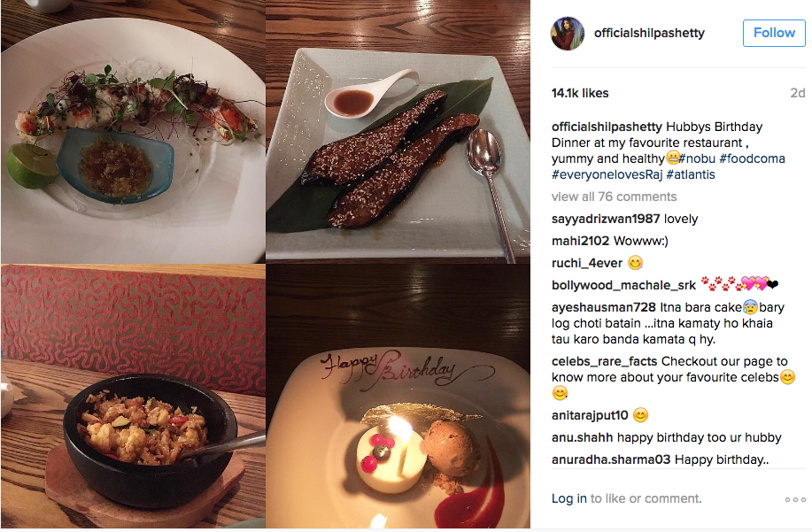
Task: Visit celebs_rare_facts profile
Action: (604, 361)
